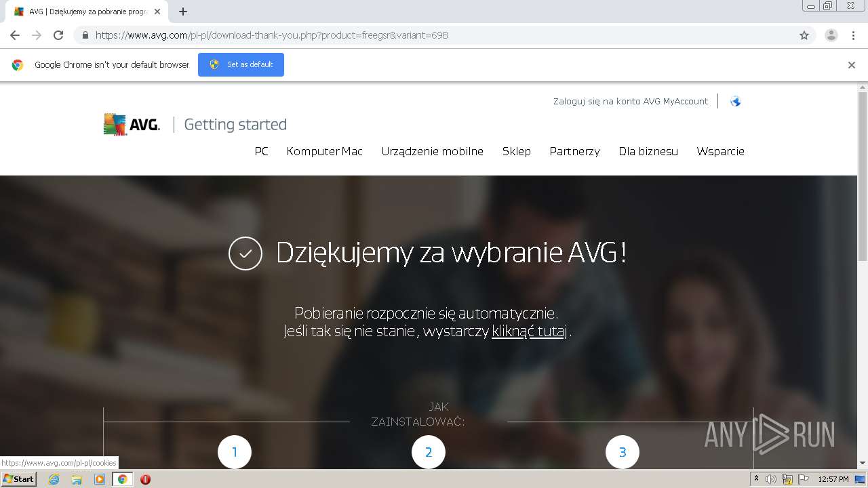Click the Dziękujemy za wybranie AVG! heading
The width and height of the screenshot is (868, 488).
point(451,253)
